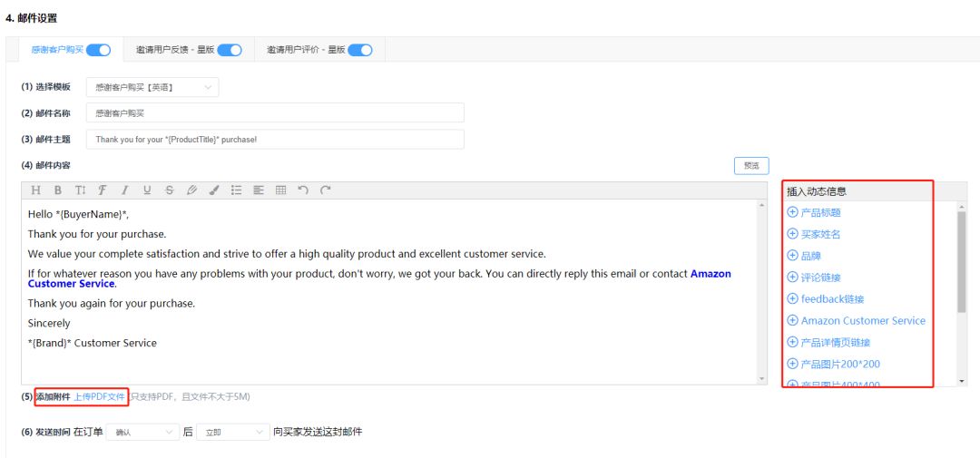Open the 立即 send timing dropdown

point(232,433)
